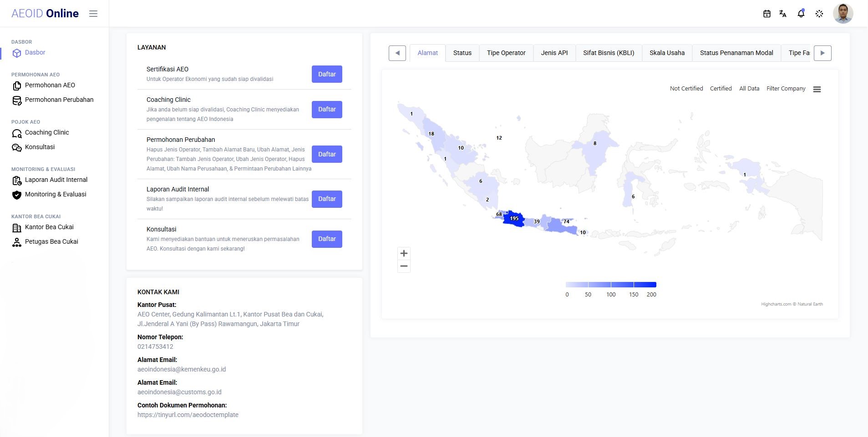Viewport: 868px width, 437px height.
Task: Toggle the Not Certified map filter
Action: [686, 89]
